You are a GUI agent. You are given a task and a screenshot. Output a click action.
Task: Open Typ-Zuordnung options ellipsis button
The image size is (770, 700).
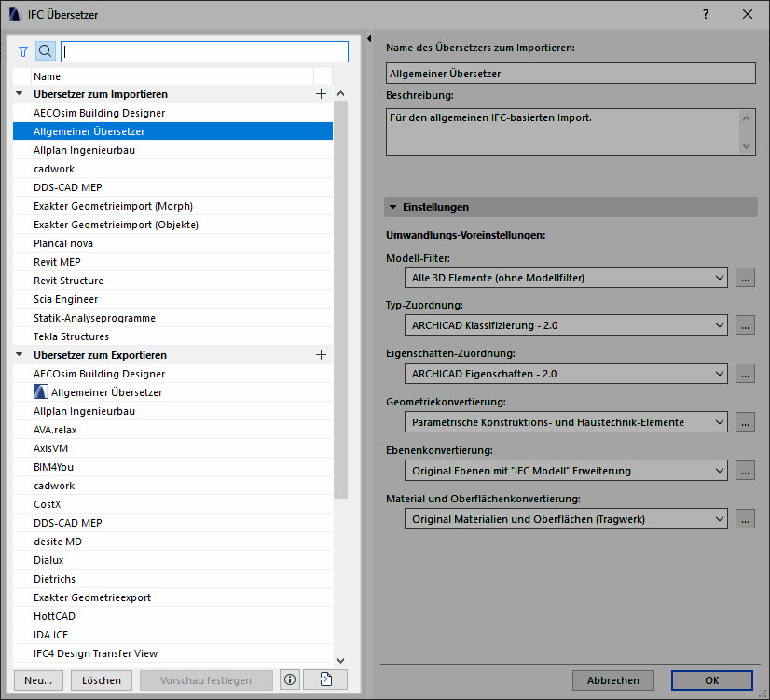point(745,325)
